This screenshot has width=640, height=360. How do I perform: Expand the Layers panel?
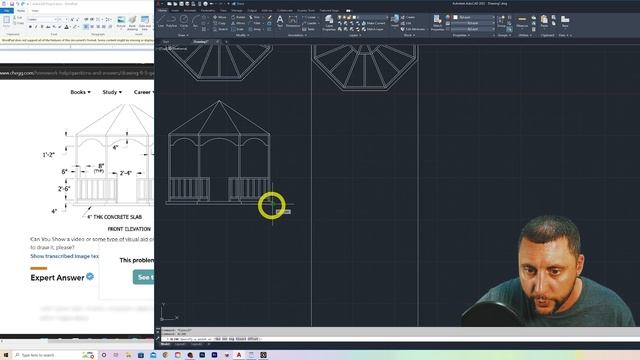click(x=354, y=35)
